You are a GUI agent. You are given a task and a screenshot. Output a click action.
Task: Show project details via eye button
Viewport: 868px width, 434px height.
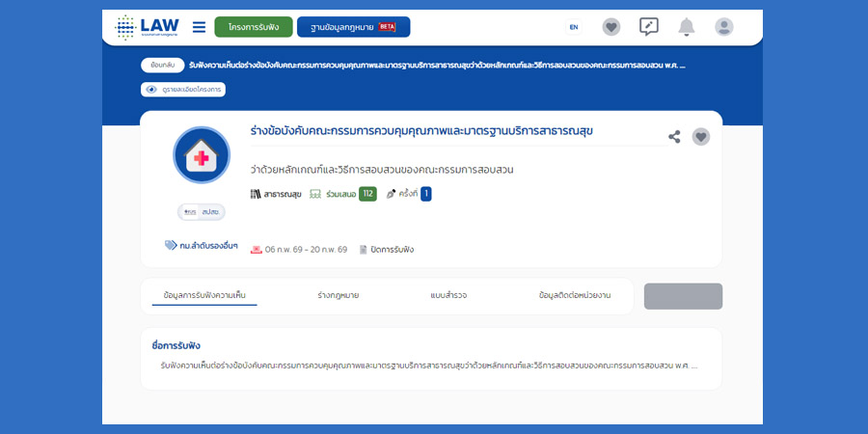click(x=183, y=90)
